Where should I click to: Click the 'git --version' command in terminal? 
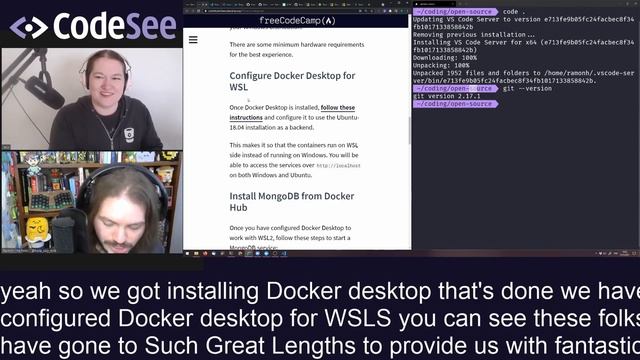(527, 89)
